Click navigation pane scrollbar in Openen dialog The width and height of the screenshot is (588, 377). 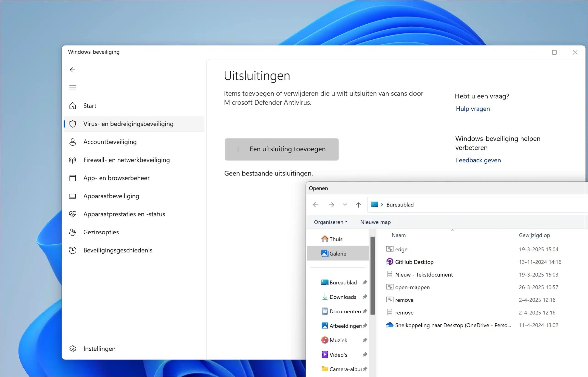(x=372, y=275)
